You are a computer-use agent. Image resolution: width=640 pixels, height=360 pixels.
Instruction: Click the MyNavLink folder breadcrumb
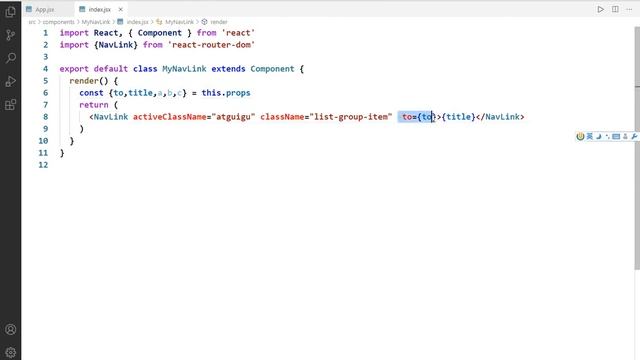tap(96, 22)
